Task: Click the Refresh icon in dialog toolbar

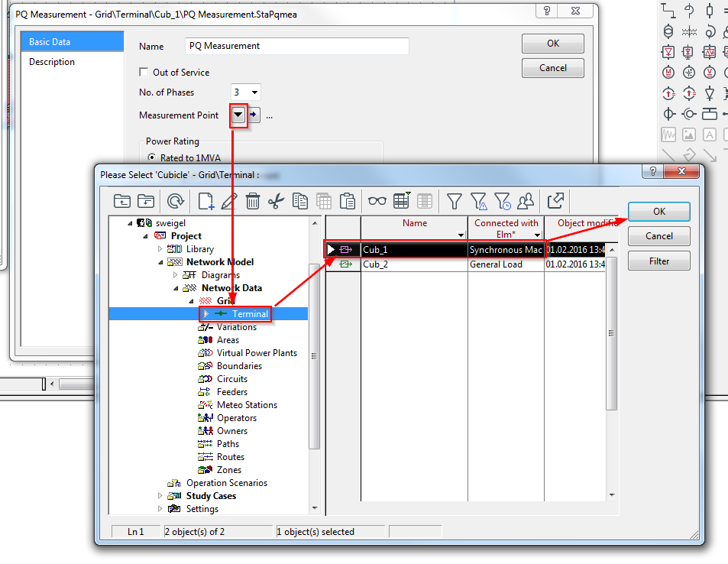Action: click(176, 201)
